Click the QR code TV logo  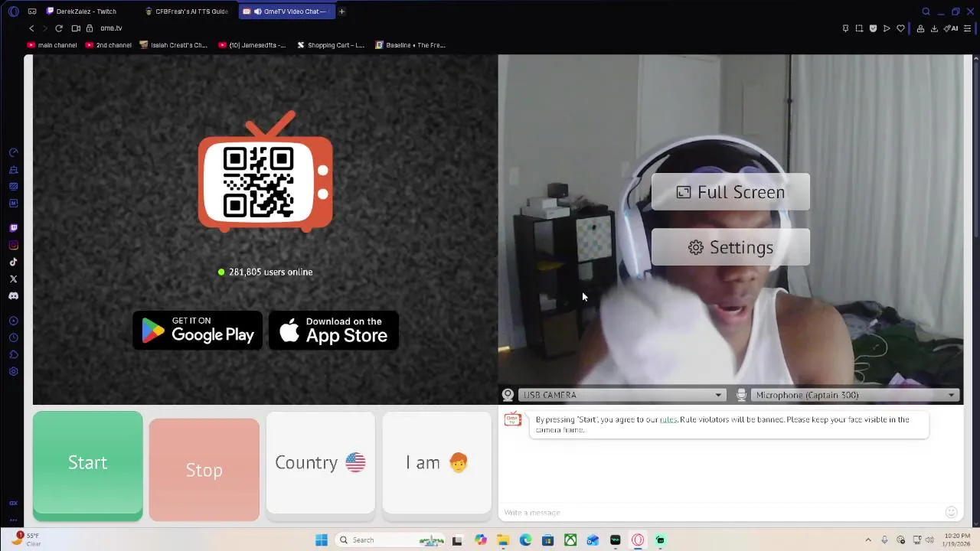click(x=266, y=171)
